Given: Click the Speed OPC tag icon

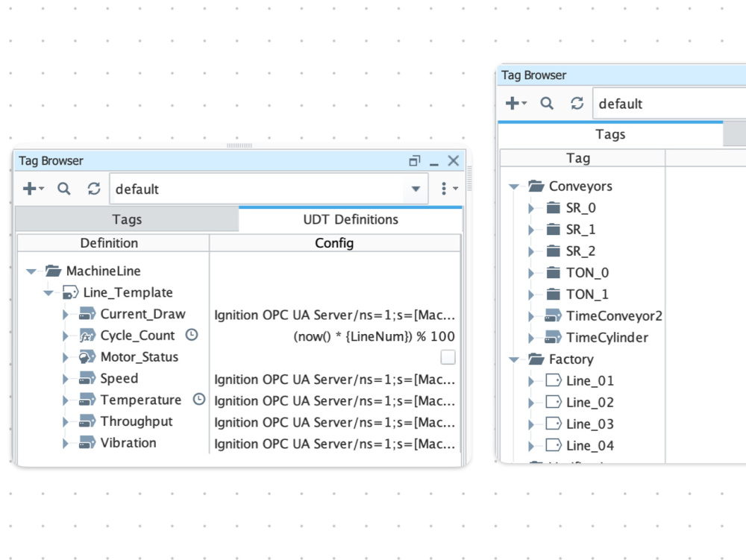Looking at the screenshot, I should tap(87, 378).
